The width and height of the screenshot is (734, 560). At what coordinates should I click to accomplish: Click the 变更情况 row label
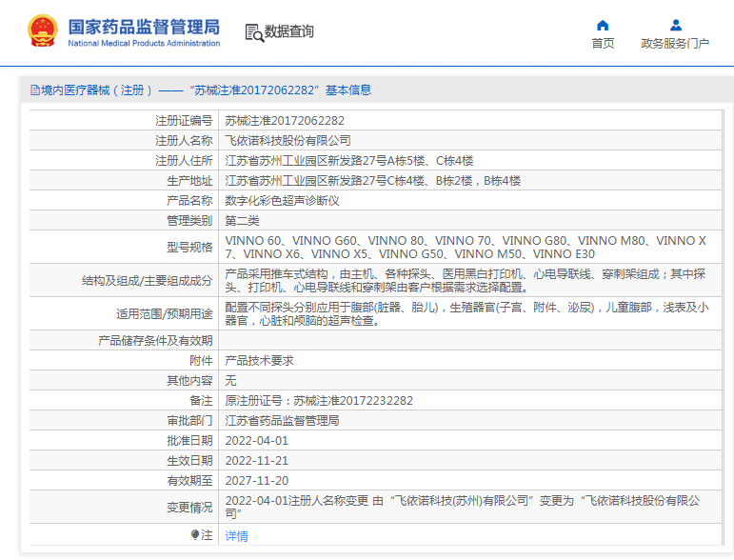coord(189,507)
